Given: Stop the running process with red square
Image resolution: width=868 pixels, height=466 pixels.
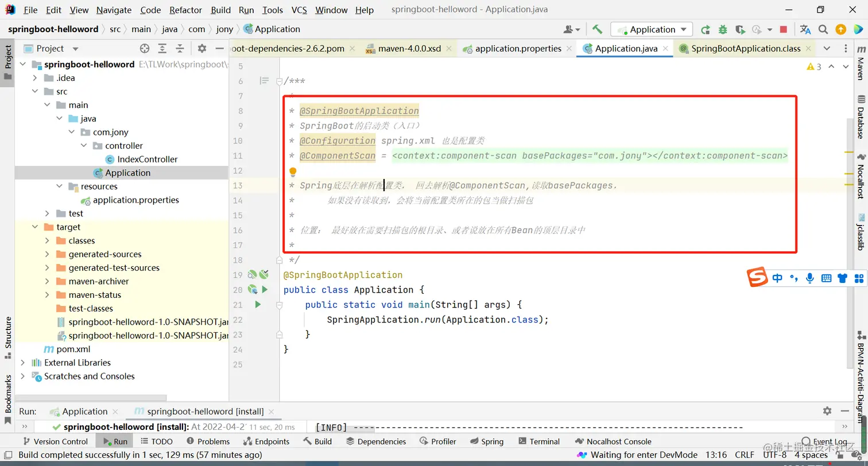Looking at the screenshot, I should coord(784,29).
